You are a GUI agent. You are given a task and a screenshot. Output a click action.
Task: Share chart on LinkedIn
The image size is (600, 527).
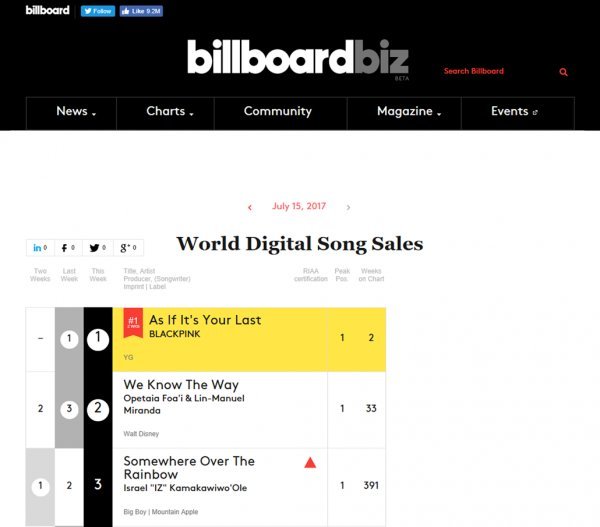[x=40, y=248]
